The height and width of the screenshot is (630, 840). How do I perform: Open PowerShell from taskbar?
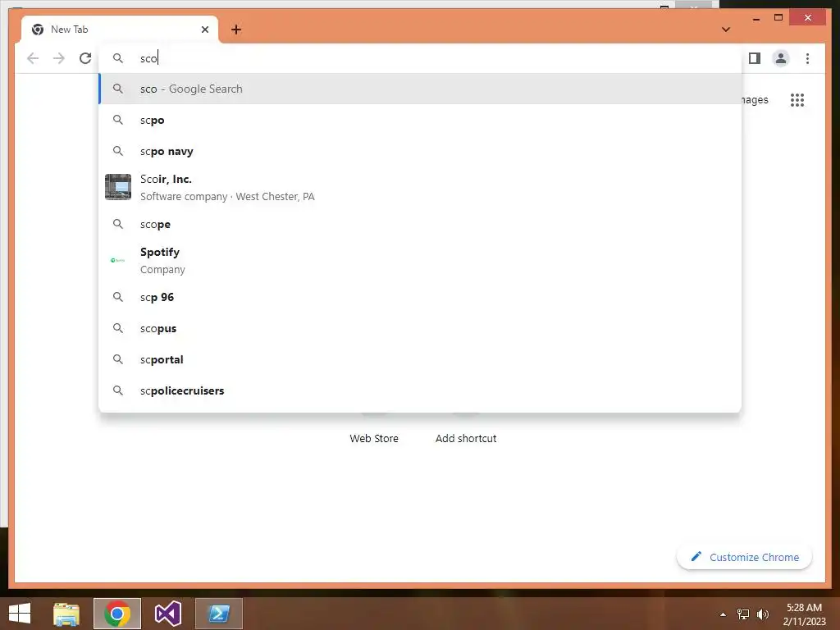(219, 614)
